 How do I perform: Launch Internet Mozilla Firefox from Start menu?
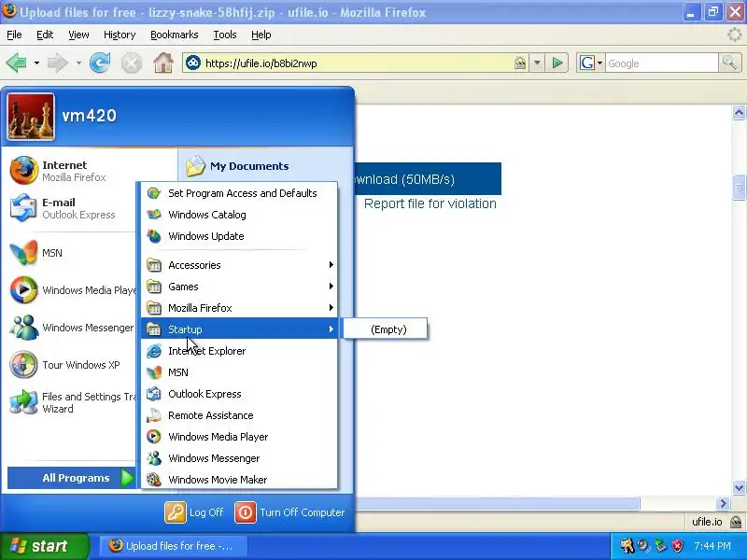[72, 171]
